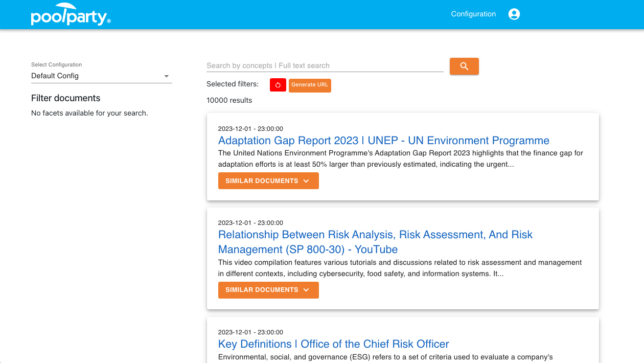Screen dimensions: 644x363
Task: Click the 10000 results count
Action: 229,100
